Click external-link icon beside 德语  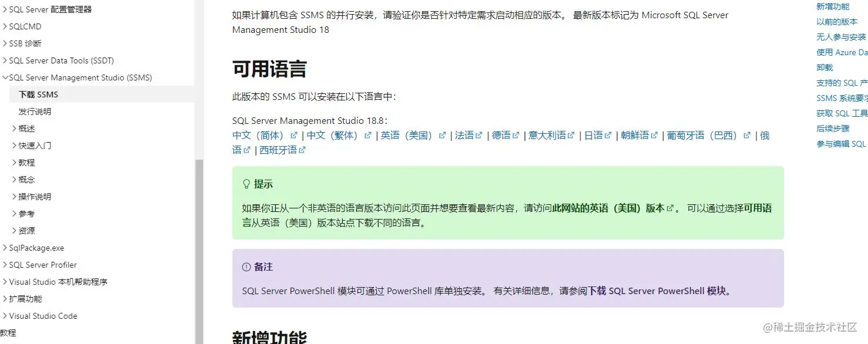[516, 136]
